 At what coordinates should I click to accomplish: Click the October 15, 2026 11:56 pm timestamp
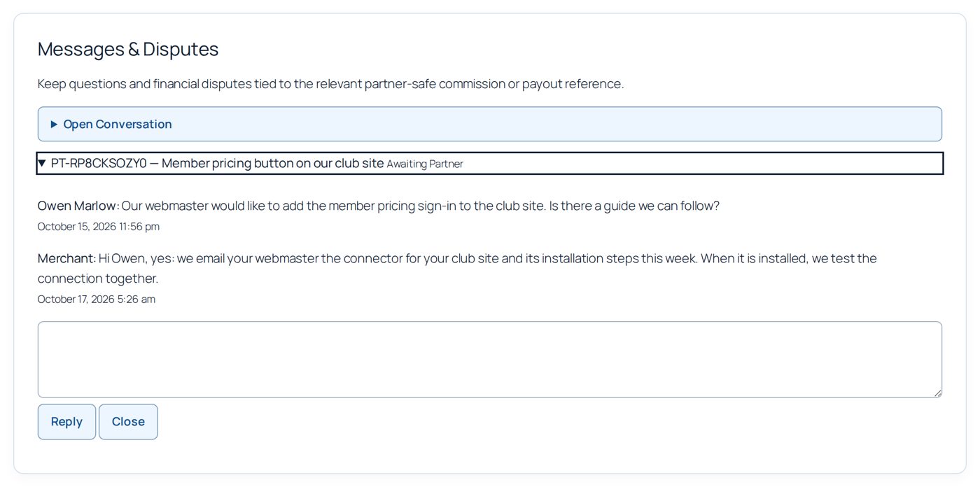pyautogui.click(x=99, y=227)
